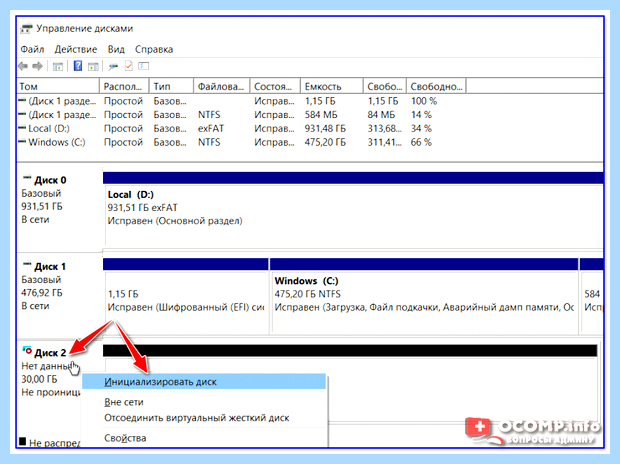Open the Файл menu
This screenshot has width=620, height=464.
(x=32, y=49)
